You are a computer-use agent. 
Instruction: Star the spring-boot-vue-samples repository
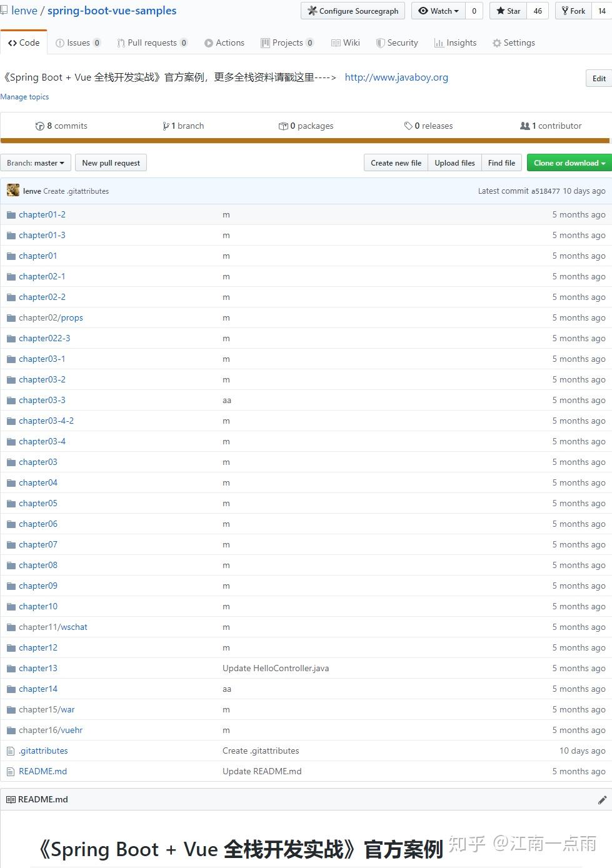pos(508,11)
